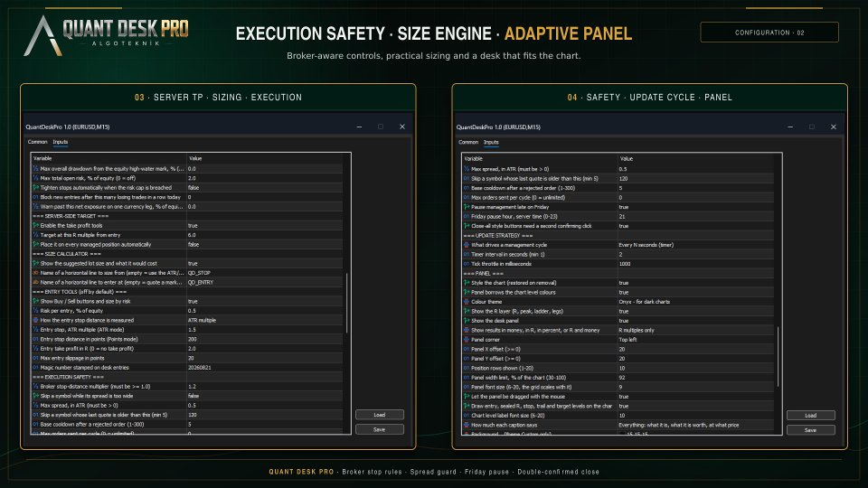Click the icon beside 'Max total open risk, % of equity'
Screen dimensions: 868x488
pos(35,178)
